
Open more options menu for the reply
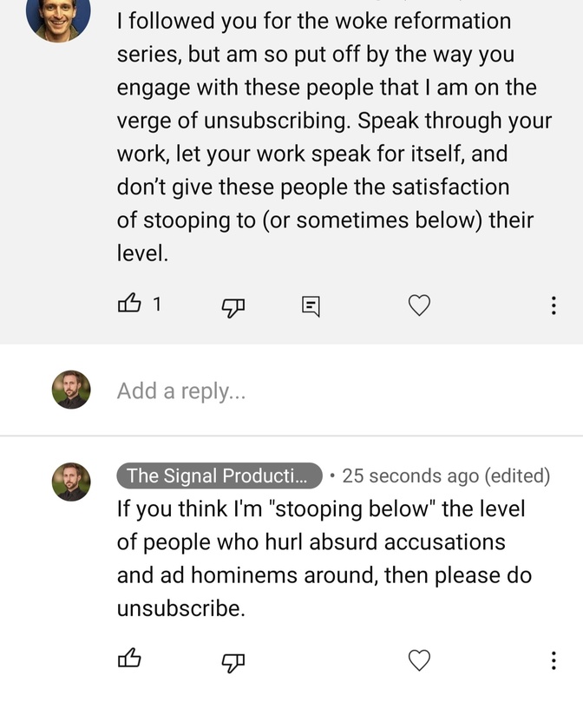click(554, 660)
